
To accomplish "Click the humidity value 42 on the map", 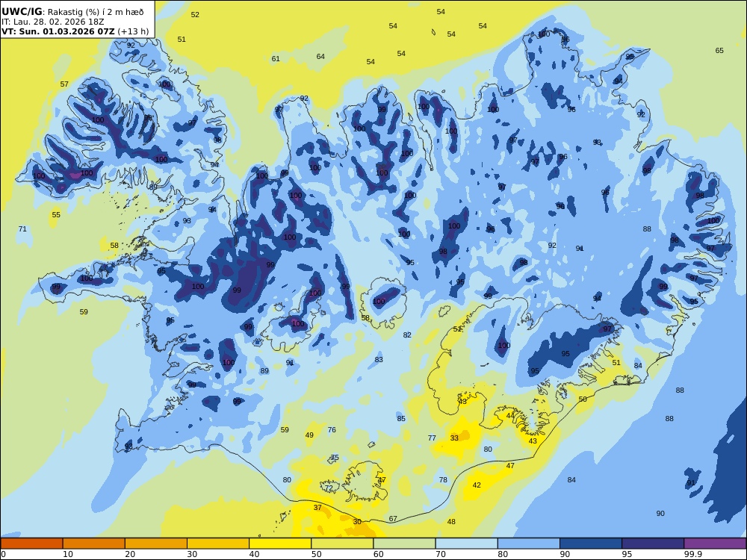I will (477, 485).
